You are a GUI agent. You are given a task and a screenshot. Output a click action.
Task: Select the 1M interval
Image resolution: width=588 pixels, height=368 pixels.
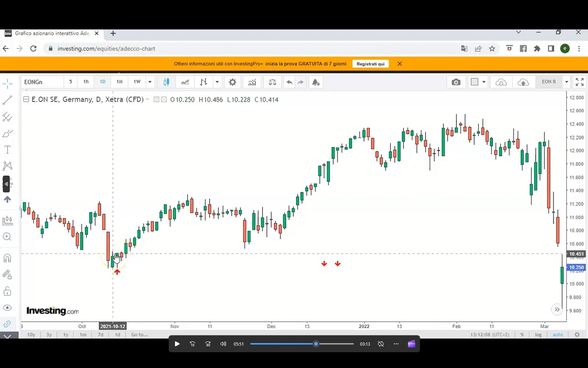(x=119, y=82)
